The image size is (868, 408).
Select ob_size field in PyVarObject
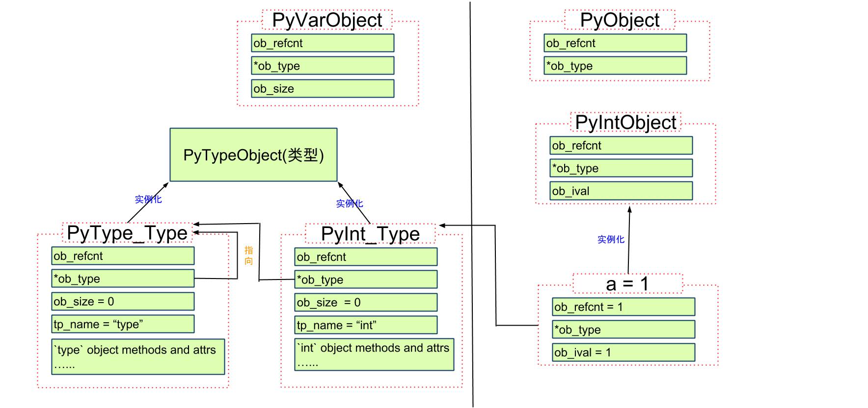[322, 89]
